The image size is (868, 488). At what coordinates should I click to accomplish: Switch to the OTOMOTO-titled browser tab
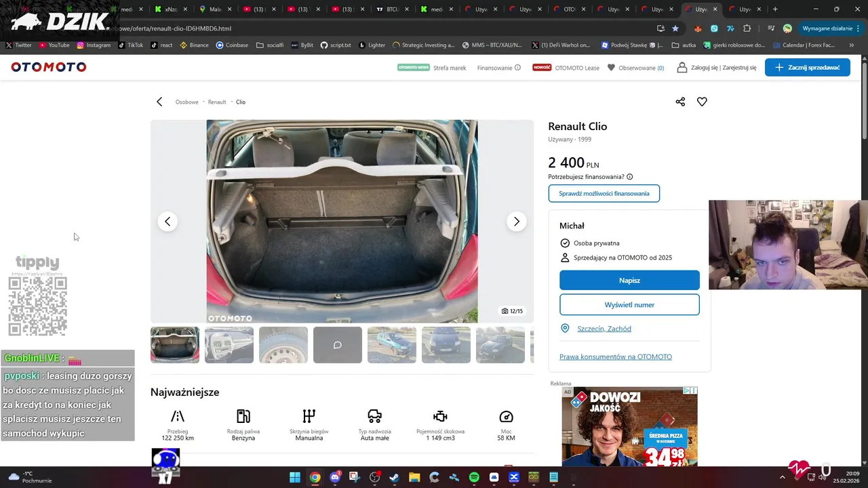pos(569,9)
